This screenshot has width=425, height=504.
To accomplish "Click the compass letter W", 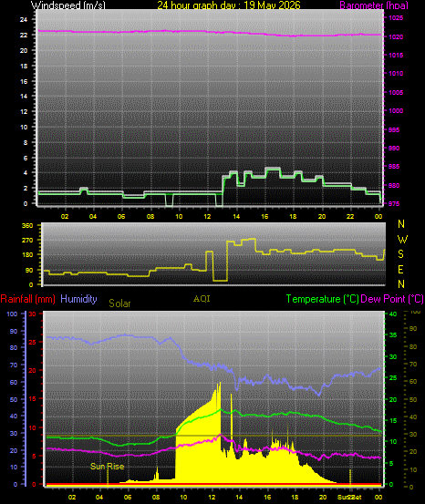I will tap(402, 240).
